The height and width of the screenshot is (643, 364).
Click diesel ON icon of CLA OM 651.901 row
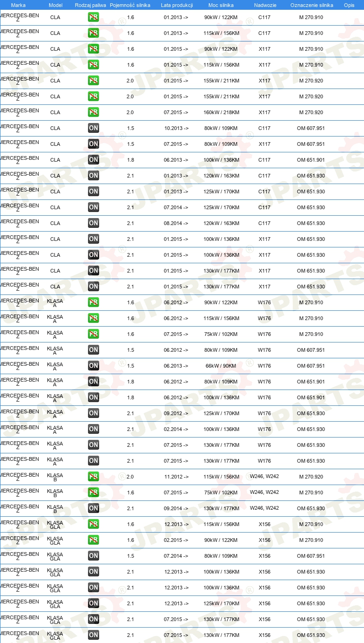pos(94,160)
